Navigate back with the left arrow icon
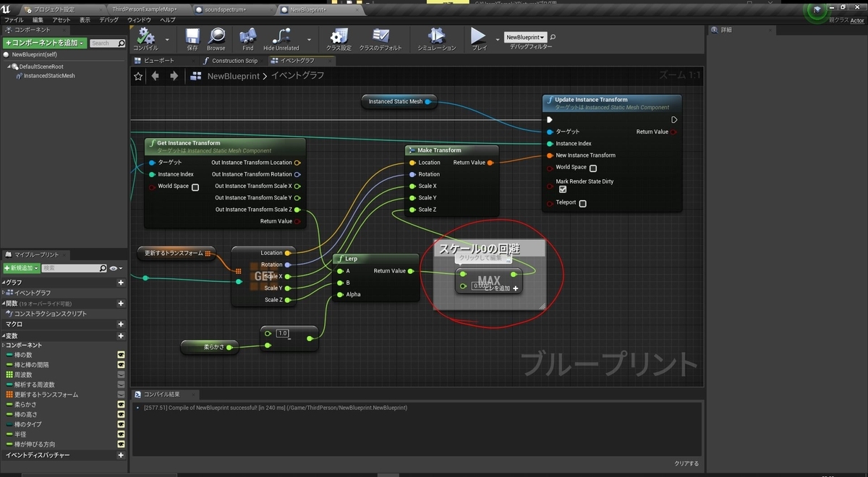 click(156, 76)
